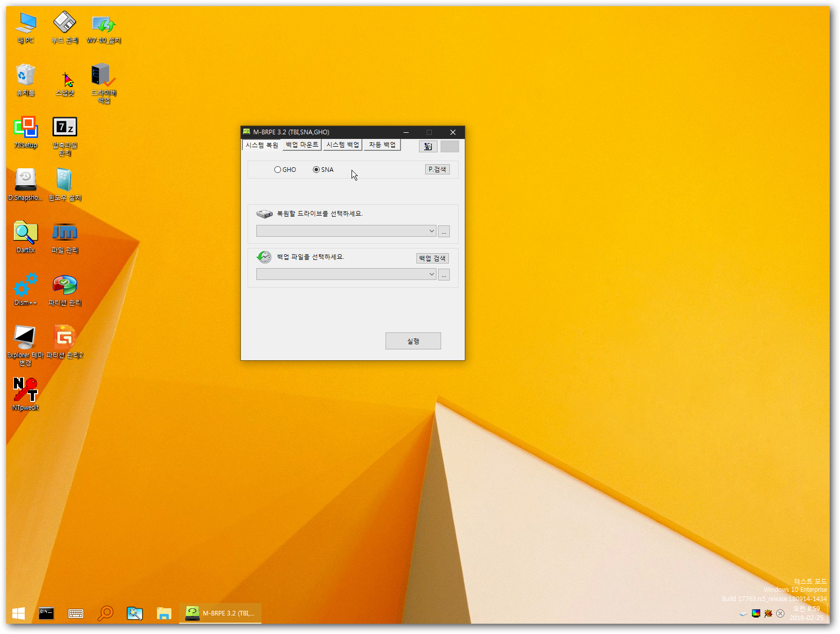Click the blank gray button beside settings
The image size is (840, 634).
click(450, 146)
